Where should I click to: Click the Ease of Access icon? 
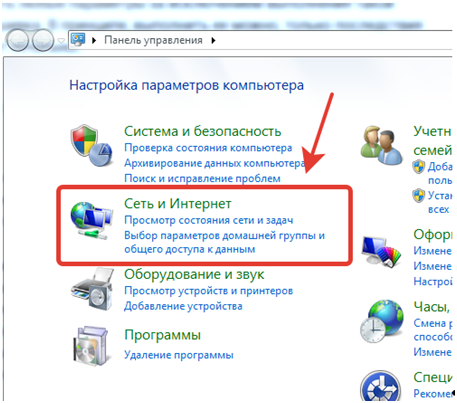click(x=380, y=386)
